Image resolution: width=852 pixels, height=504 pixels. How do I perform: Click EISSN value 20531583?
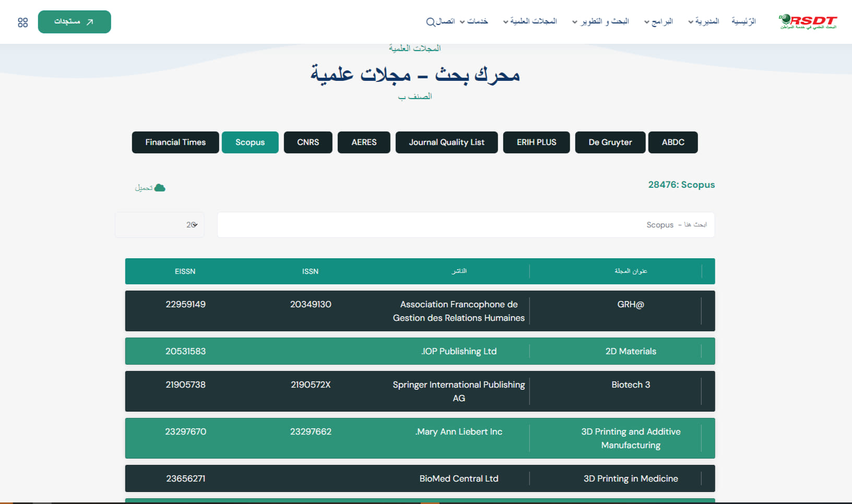point(185,351)
